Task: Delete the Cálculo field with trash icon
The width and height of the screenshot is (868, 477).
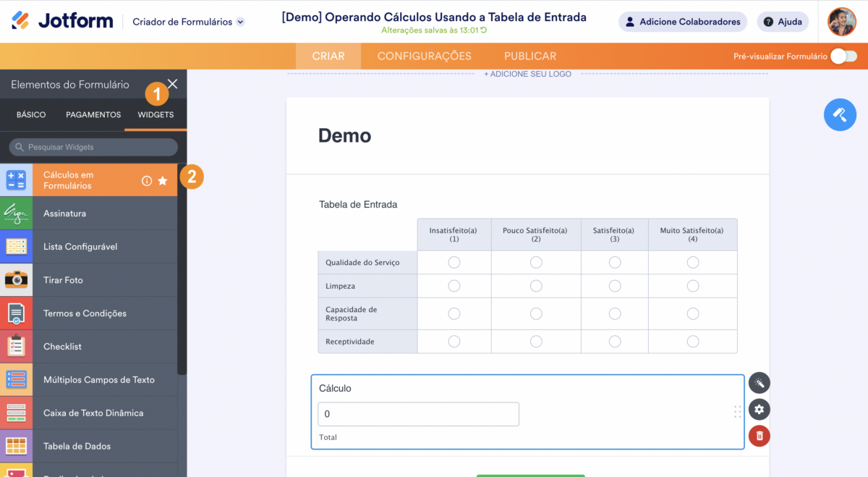Action: point(759,436)
